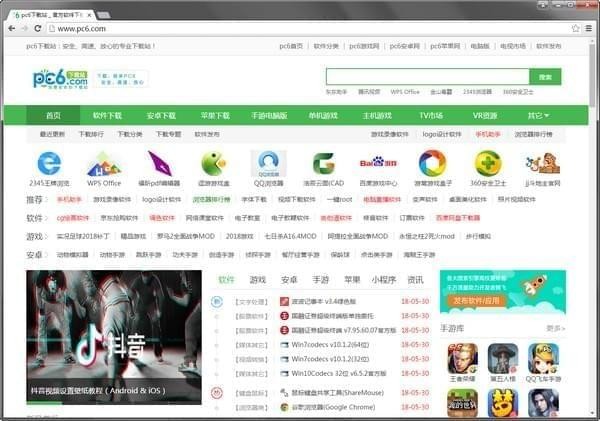Open the 2345 browser app icon

pyautogui.click(x=49, y=163)
